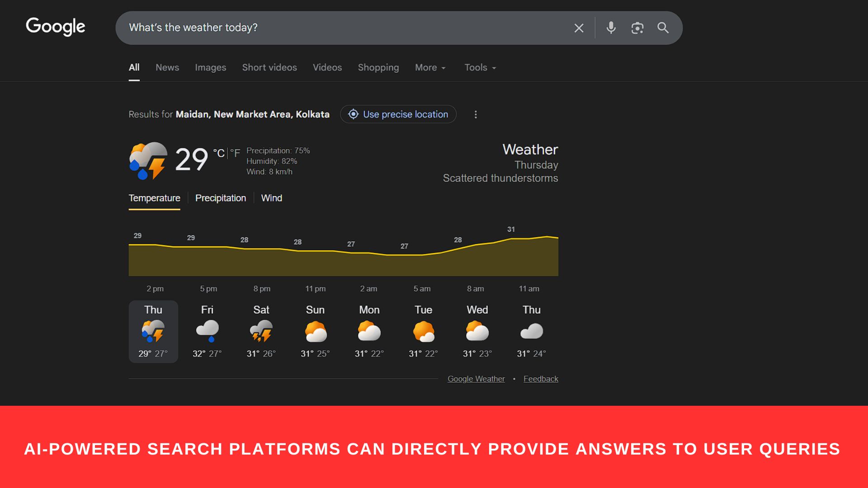The height and width of the screenshot is (488, 868).
Task: Switch to the News tab
Action: pyautogui.click(x=167, y=67)
